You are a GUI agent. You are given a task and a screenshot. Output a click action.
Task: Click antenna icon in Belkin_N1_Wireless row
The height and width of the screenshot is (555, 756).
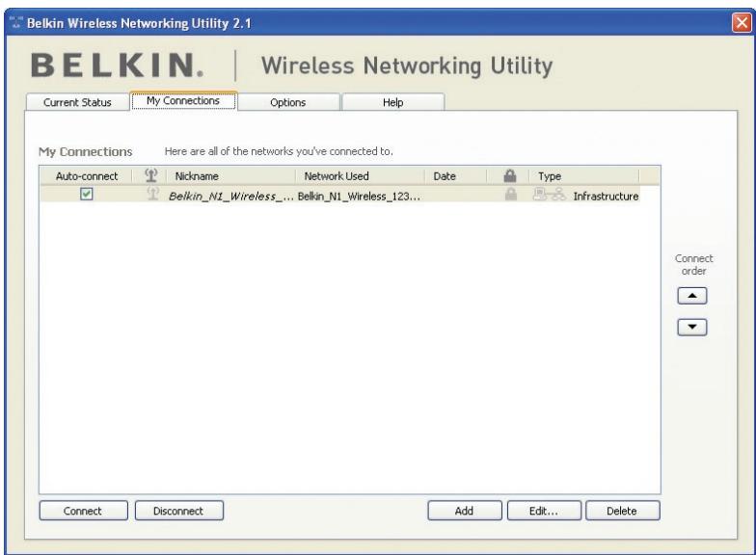(x=152, y=194)
